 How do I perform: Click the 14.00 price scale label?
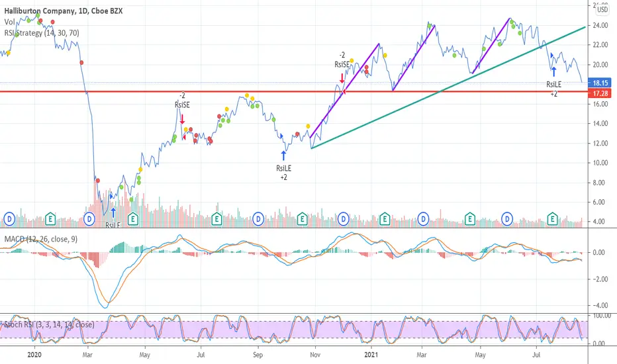coord(600,124)
